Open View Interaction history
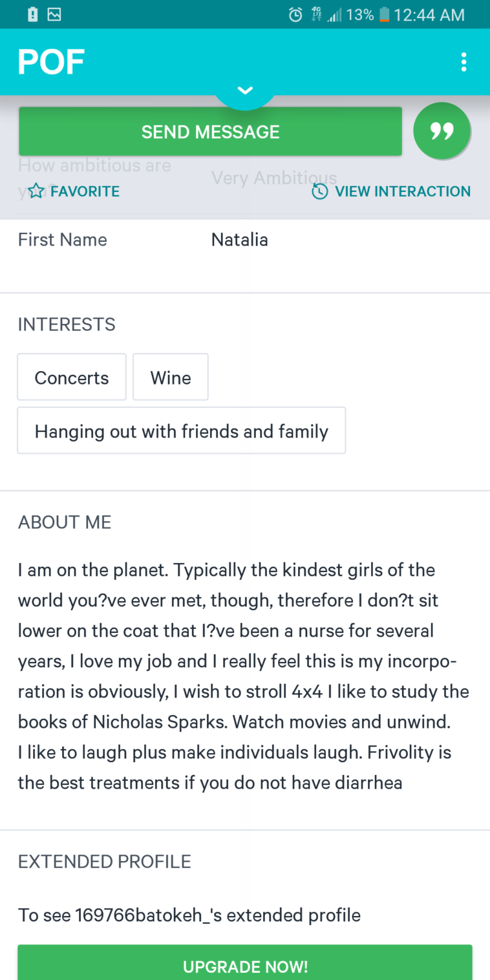The height and width of the screenshot is (980, 490). (391, 191)
